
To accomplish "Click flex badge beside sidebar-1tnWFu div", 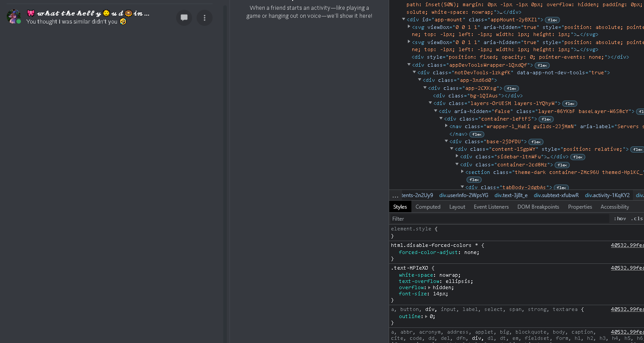I will click(x=578, y=157).
